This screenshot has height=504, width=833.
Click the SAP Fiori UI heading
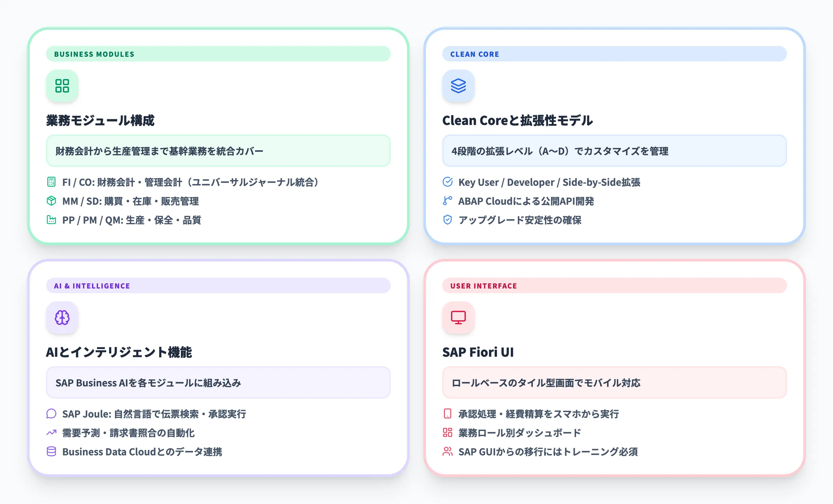[478, 352]
